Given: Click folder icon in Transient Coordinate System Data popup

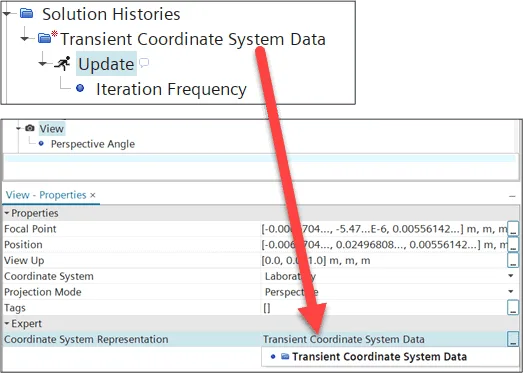Looking at the screenshot, I should point(285,357).
